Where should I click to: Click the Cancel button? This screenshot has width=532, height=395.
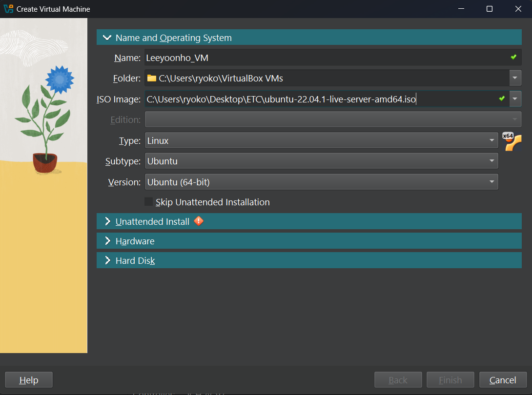[x=503, y=380]
